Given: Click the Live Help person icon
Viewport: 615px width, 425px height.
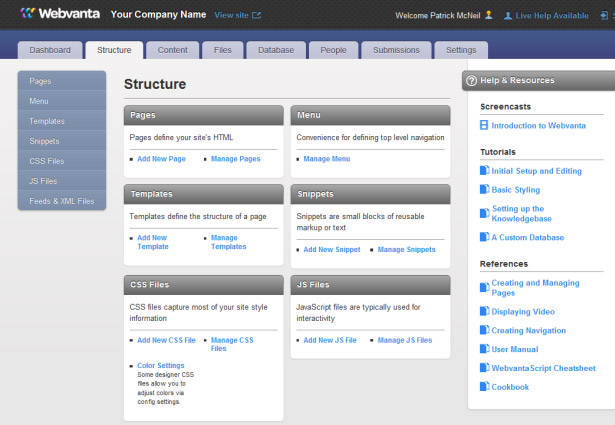Looking at the screenshot, I should [508, 16].
